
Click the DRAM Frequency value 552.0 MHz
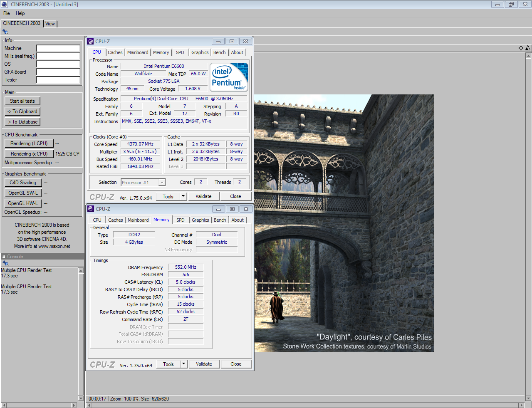click(186, 267)
